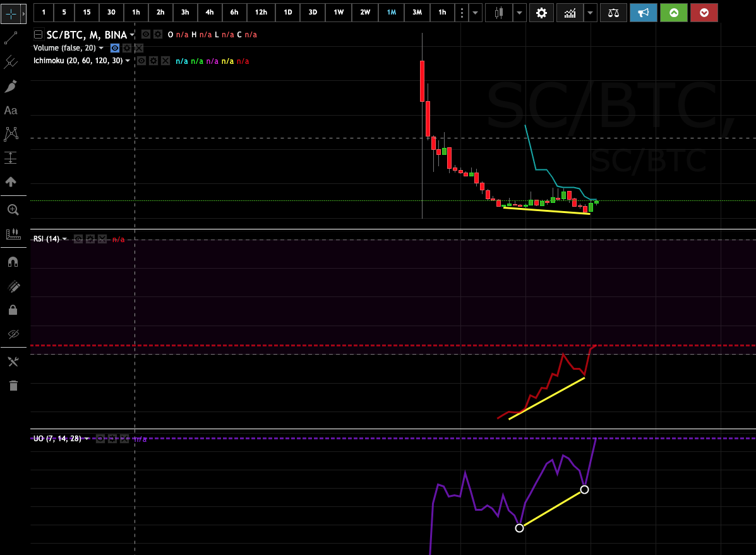Image resolution: width=756 pixels, height=555 pixels.
Task: Select the 15 minute timeframe
Action: (x=87, y=13)
